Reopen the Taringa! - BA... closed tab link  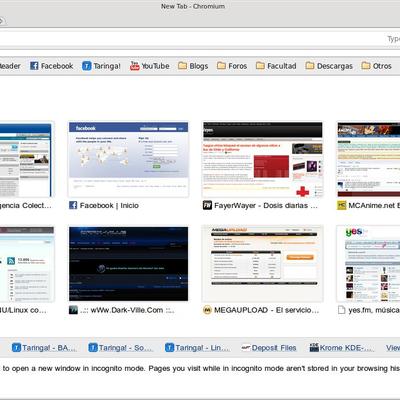(x=45, y=348)
